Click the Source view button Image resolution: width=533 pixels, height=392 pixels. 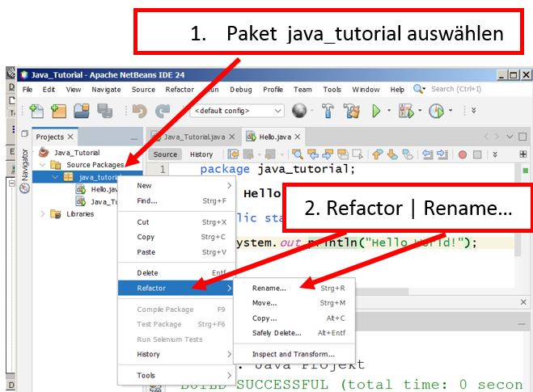165,154
